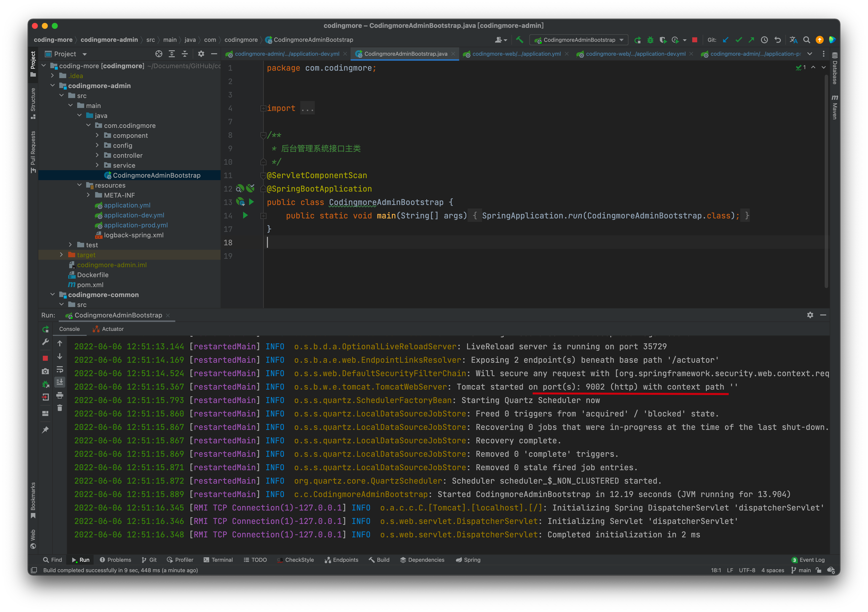This screenshot has height=612, width=868.
Task: Rerun CodingmoreAdminBootstrap from Run panel
Action: coord(45,329)
